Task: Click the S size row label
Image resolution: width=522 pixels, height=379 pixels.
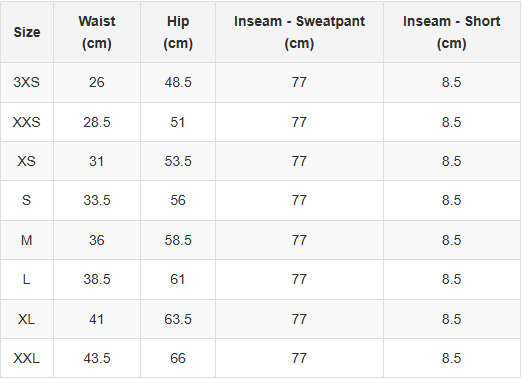Action: (x=27, y=200)
